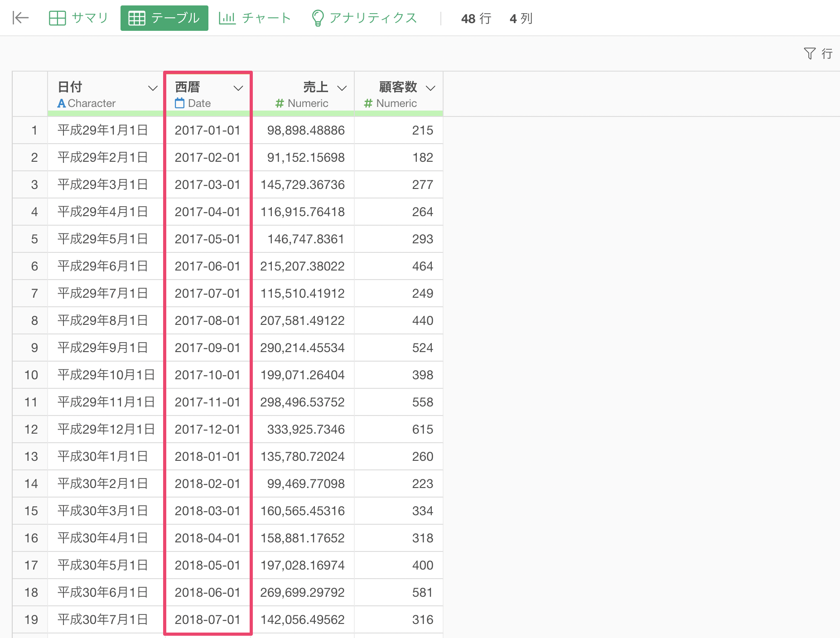This screenshot has width=840, height=638.
Task: Select cell 298,496.53752
Action: tap(303, 402)
